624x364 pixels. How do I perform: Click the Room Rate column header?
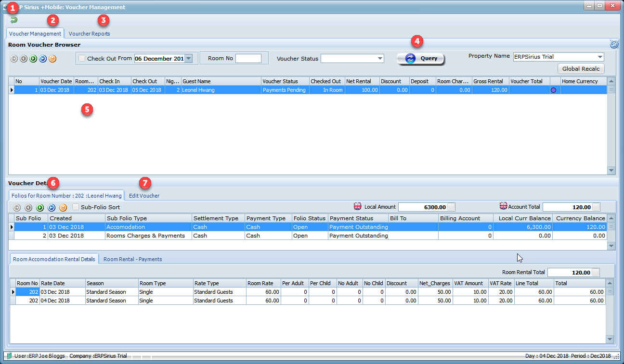click(x=263, y=283)
